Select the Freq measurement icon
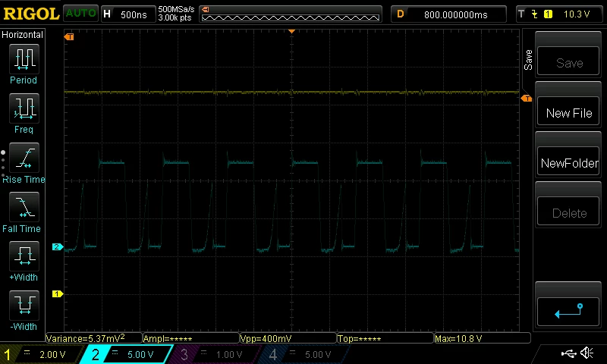 coord(24,108)
